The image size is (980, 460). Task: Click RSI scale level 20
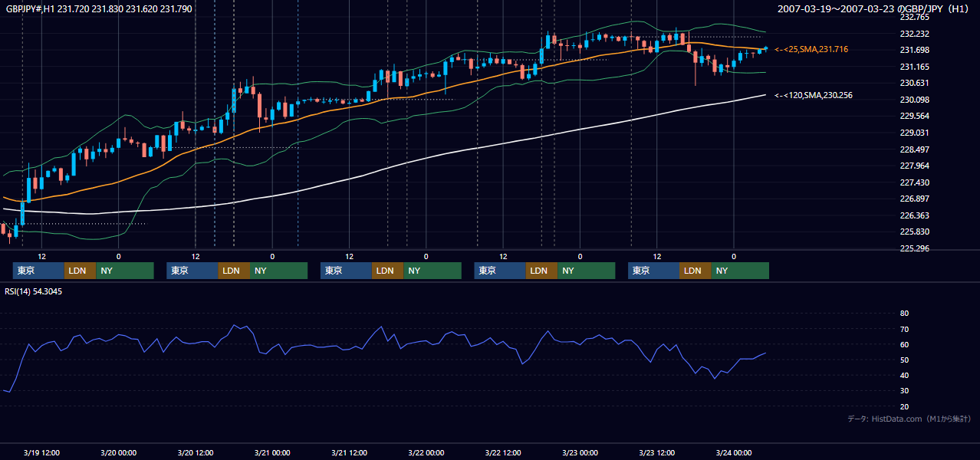pos(904,406)
